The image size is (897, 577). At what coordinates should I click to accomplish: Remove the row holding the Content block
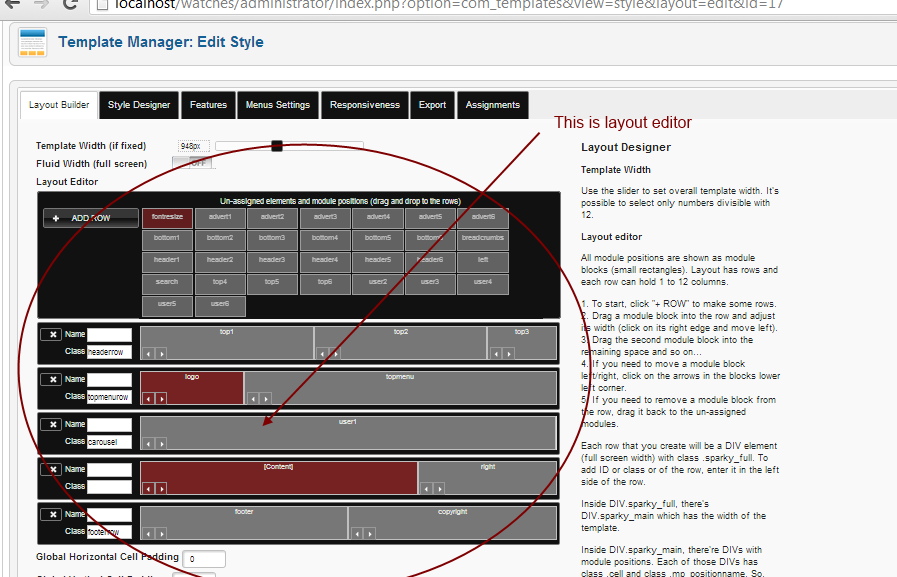pyautogui.click(x=51, y=469)
